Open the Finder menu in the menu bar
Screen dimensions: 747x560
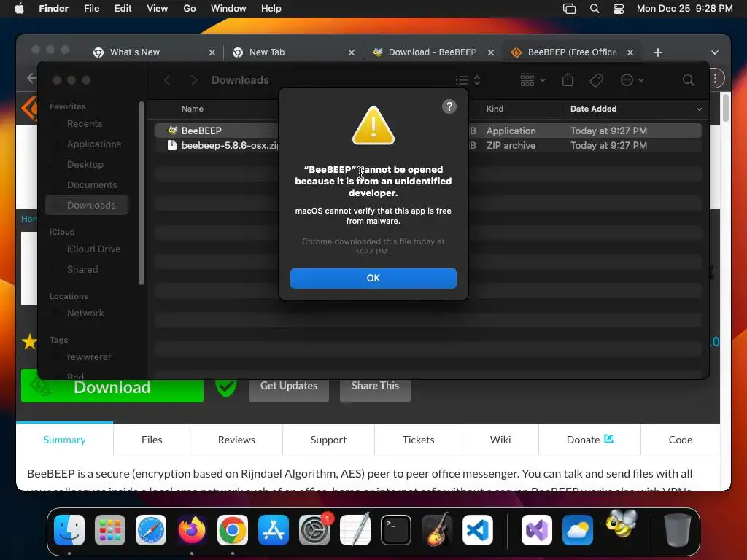coord(53,8)
